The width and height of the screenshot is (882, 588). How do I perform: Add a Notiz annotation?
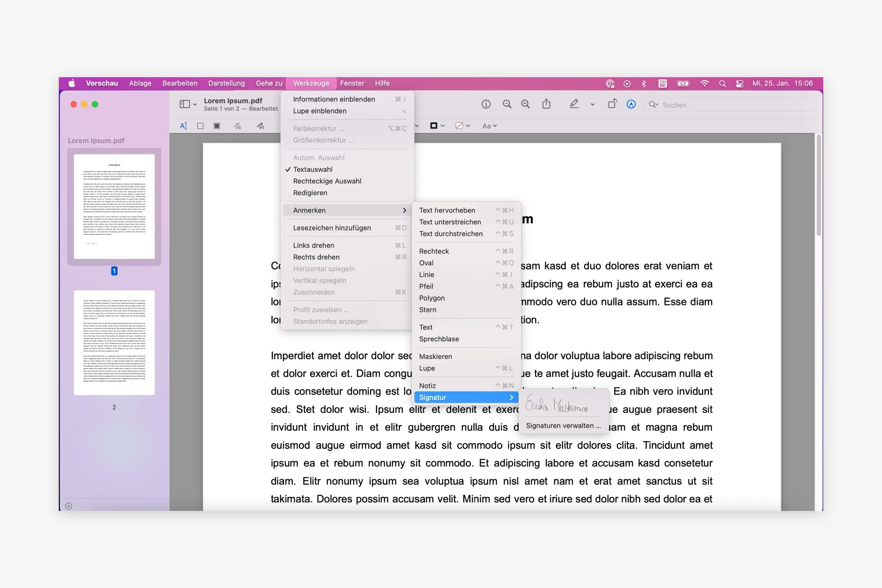(x=466, y=386)
